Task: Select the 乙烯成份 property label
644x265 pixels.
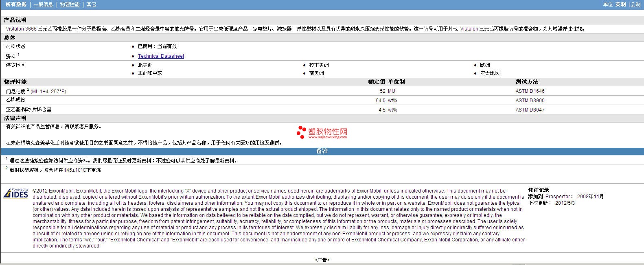Action: (15, 100)
